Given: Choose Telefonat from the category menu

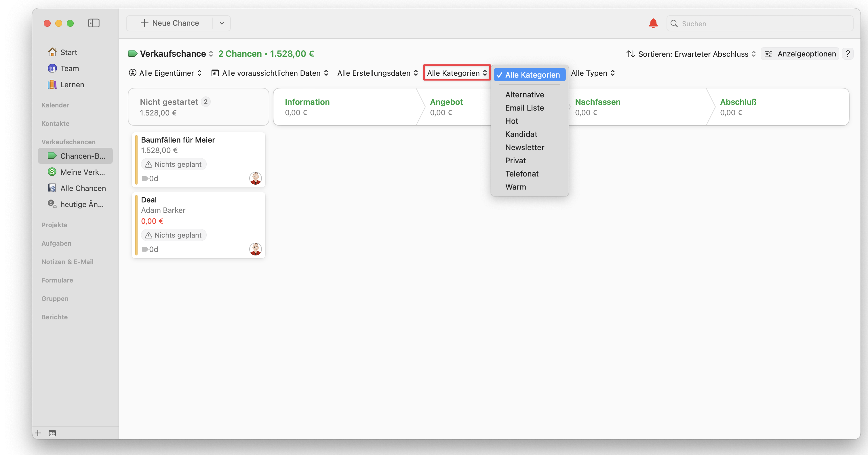Looking at the screenshot, I should pyautogui.click(x=521, y=173).
